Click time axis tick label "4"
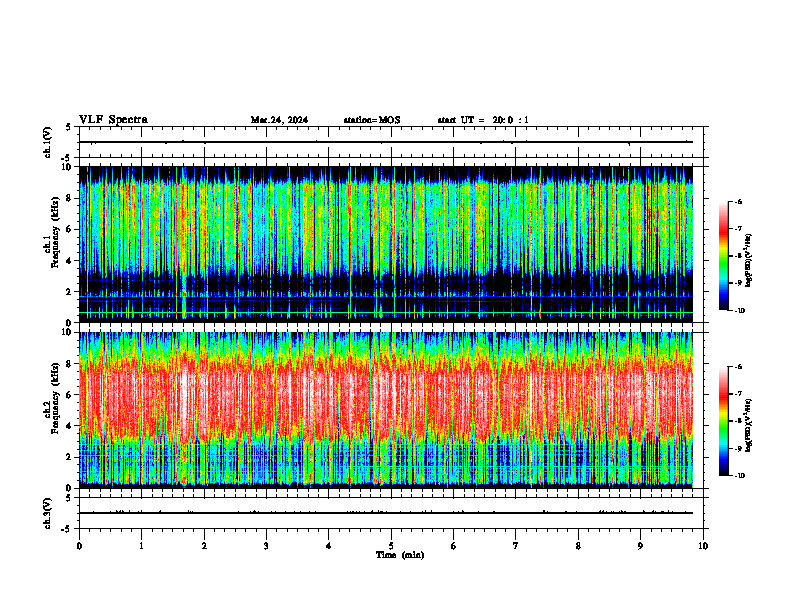The width and height of the screenshot is (792, 612). coord(329,546)
